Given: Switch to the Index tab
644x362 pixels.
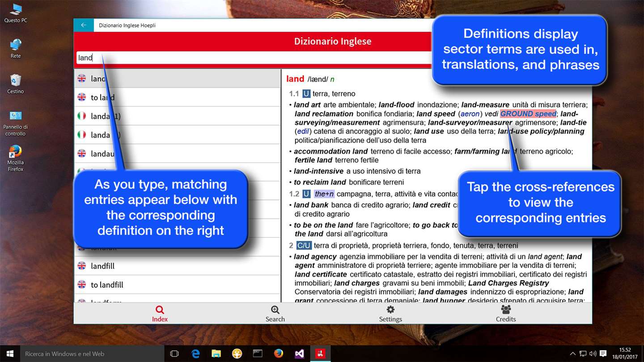Looking at the screenshot, I should (x=160, y=314).
